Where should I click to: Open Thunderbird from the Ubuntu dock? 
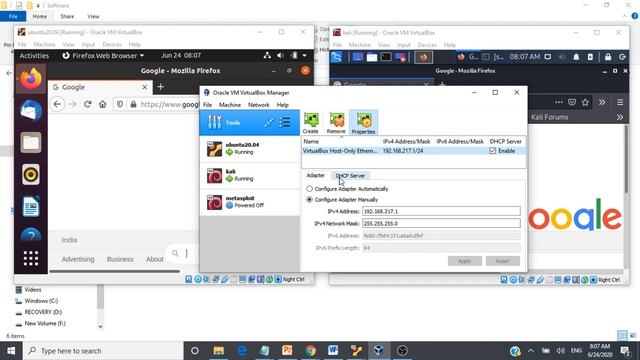(31, 110)
